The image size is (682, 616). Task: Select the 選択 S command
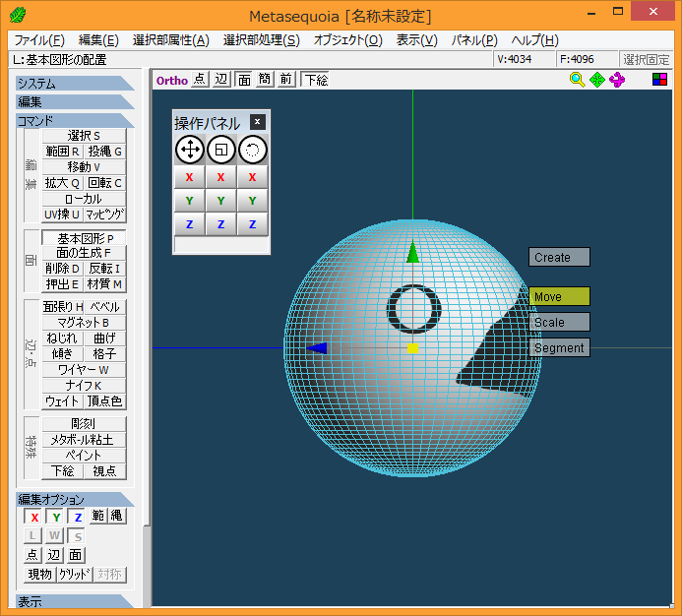coord(84,136)
